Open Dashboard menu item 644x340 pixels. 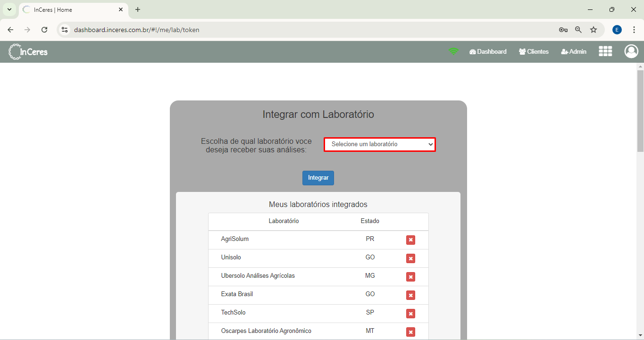click(488, 52)
